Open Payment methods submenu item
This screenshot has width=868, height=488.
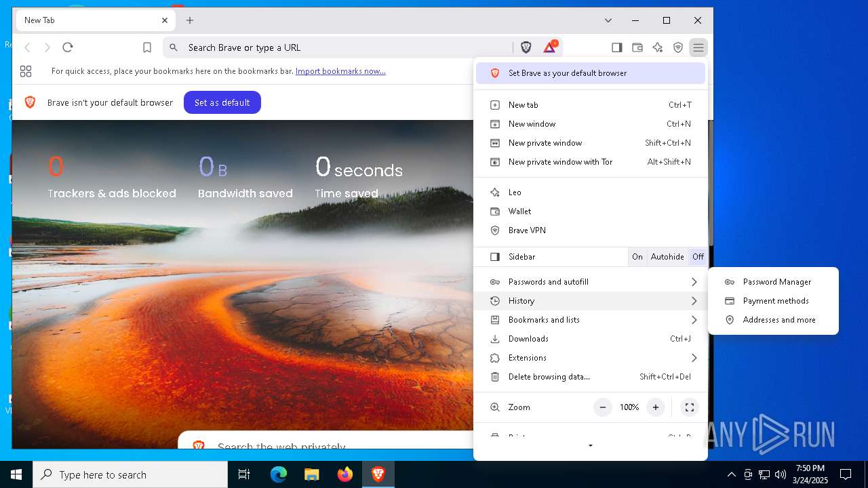click(x=773, y=301)
